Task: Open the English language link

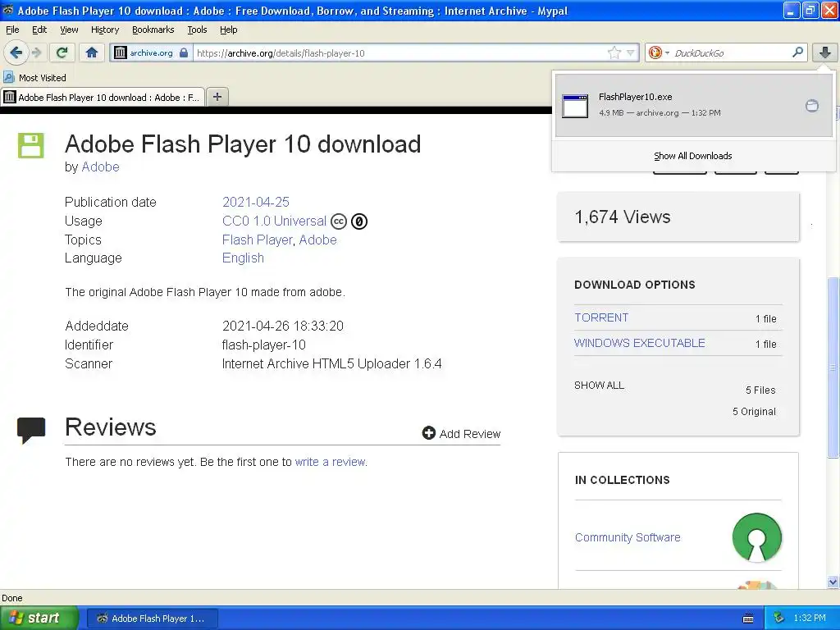Action: pyautogui.click(x=243, y=258)
